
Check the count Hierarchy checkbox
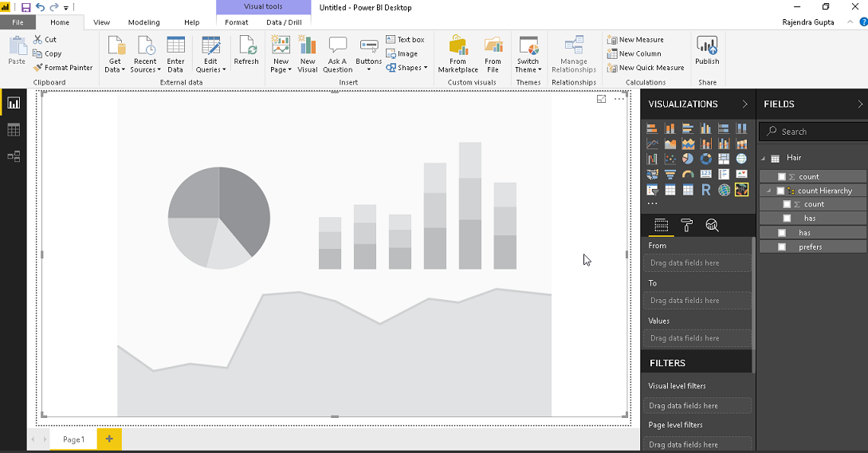[x=780, y=191]
